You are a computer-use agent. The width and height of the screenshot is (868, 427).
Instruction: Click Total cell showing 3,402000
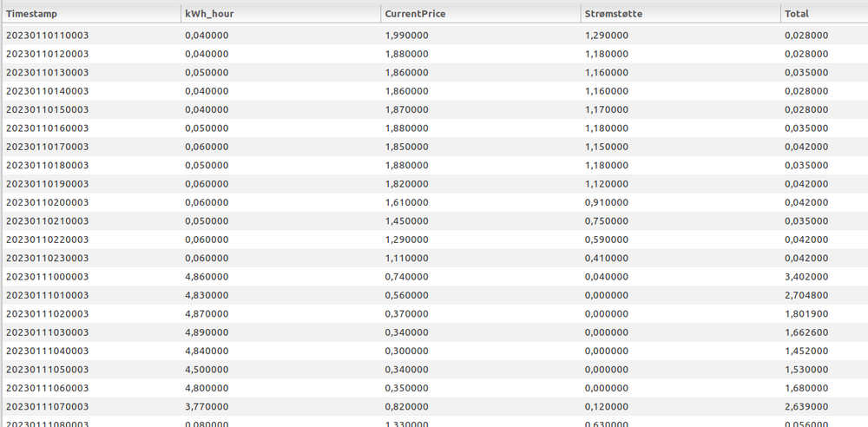click(x=806, y=277)
